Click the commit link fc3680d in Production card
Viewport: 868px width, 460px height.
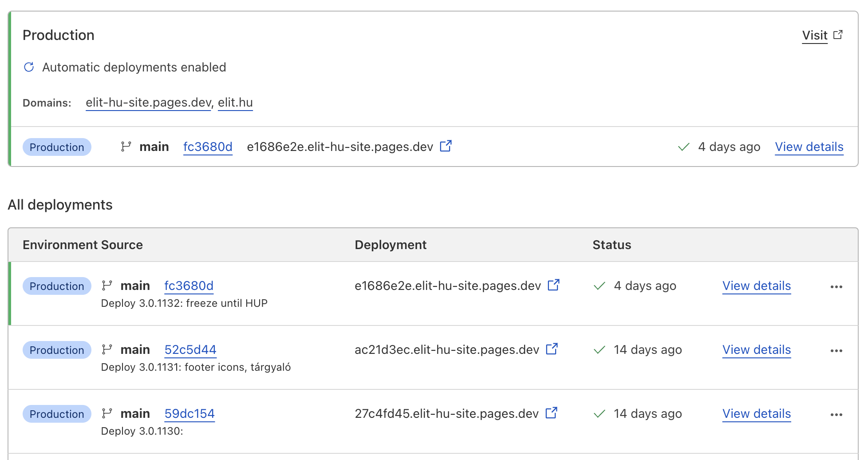coord(207,147)
